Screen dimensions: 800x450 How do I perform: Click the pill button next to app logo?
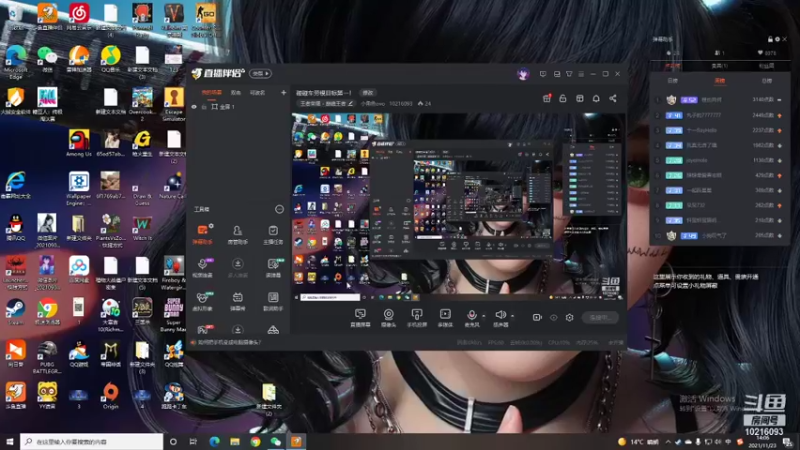point(260,73)
